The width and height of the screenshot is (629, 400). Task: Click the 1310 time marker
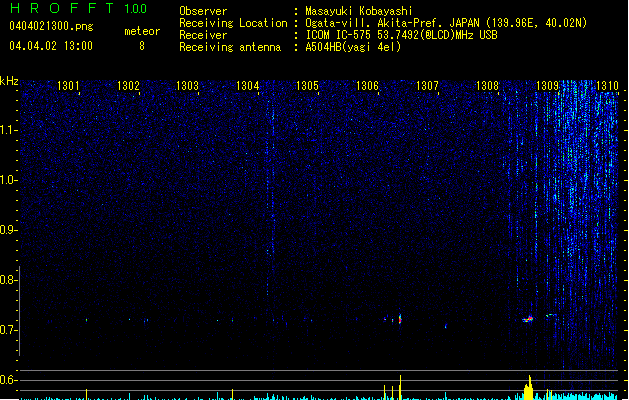(x=607, y=86)
